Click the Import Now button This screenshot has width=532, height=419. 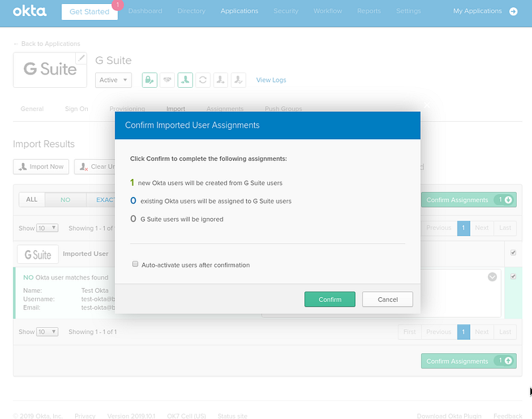[x=41, y=166]
